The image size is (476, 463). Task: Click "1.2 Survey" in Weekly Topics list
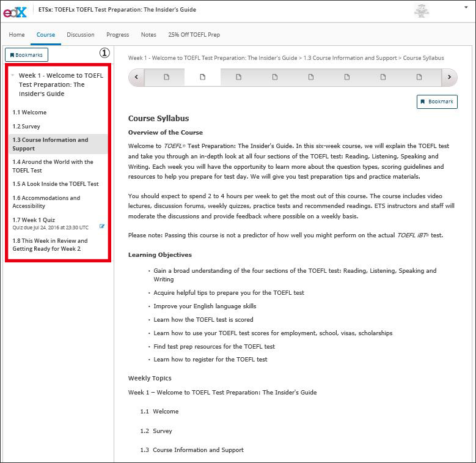click(x=156, y=431)
